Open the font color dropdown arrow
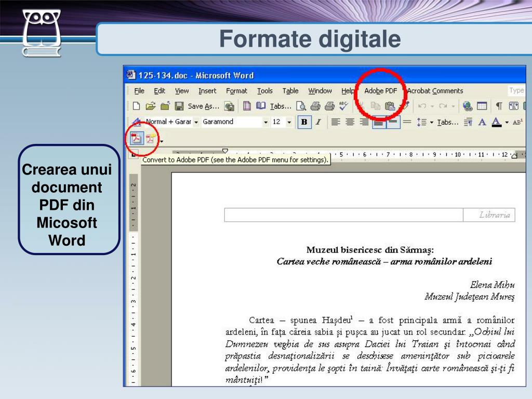This screenshot has height=399, width=532. click(507, 122)
